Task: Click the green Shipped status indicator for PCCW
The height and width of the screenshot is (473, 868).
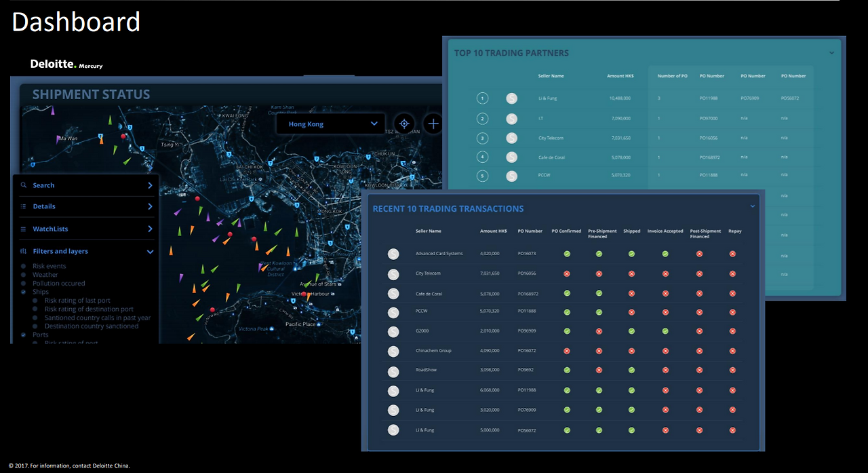Action: [631, 311]
